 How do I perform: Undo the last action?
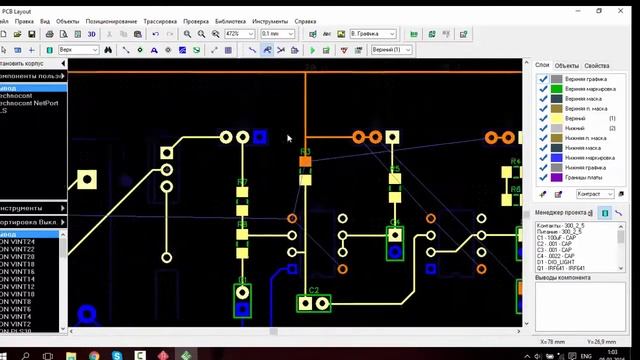pyautogui.click(x=156, y=34)
